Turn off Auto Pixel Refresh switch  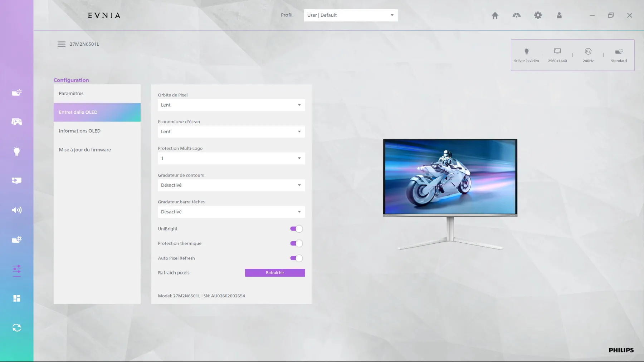click(296, 258)
